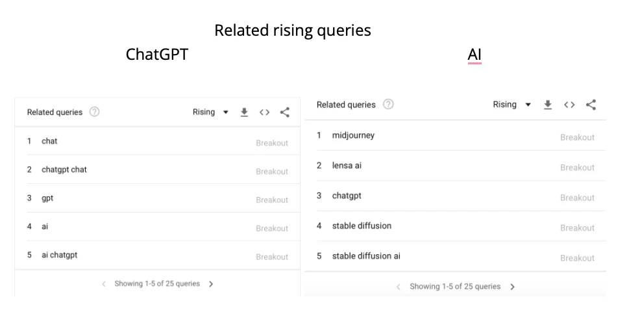Open help icon for AI related queries
This screenshot has width=644, height=314.
388,105
